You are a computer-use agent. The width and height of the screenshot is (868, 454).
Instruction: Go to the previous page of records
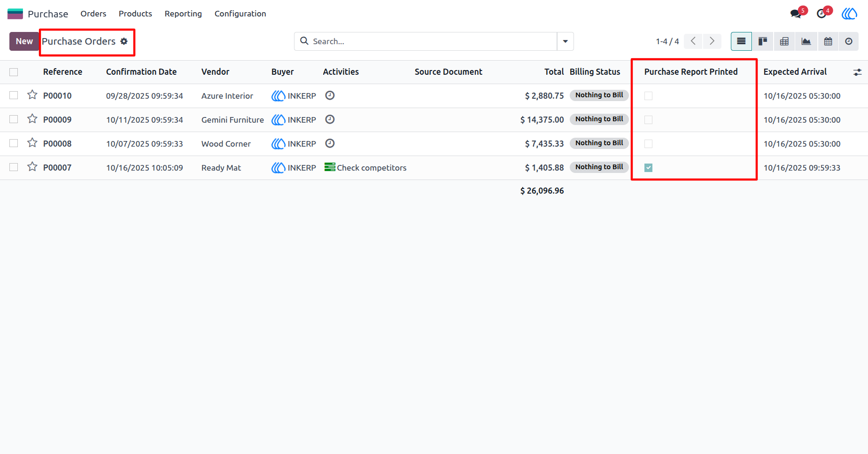coord(693,41)
